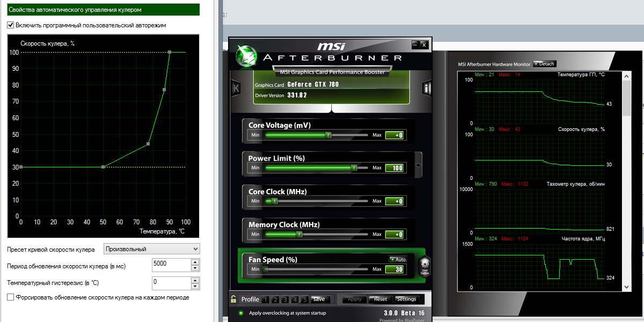Select profile slot 3
The height and width of the screenshot is (322, 644).
tap(285, 299)
